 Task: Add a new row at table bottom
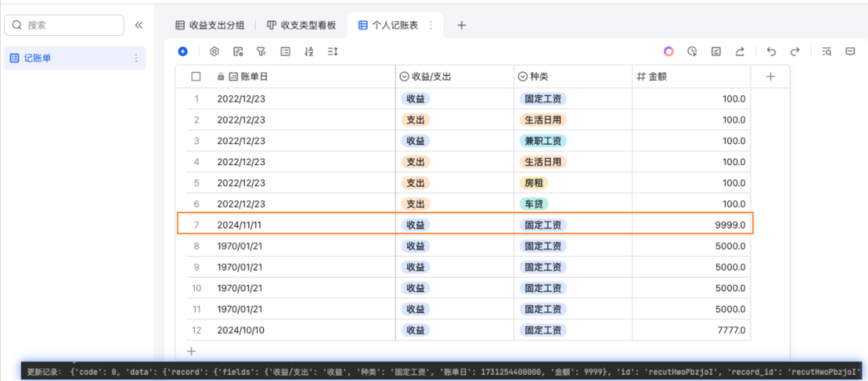[192, 351]
